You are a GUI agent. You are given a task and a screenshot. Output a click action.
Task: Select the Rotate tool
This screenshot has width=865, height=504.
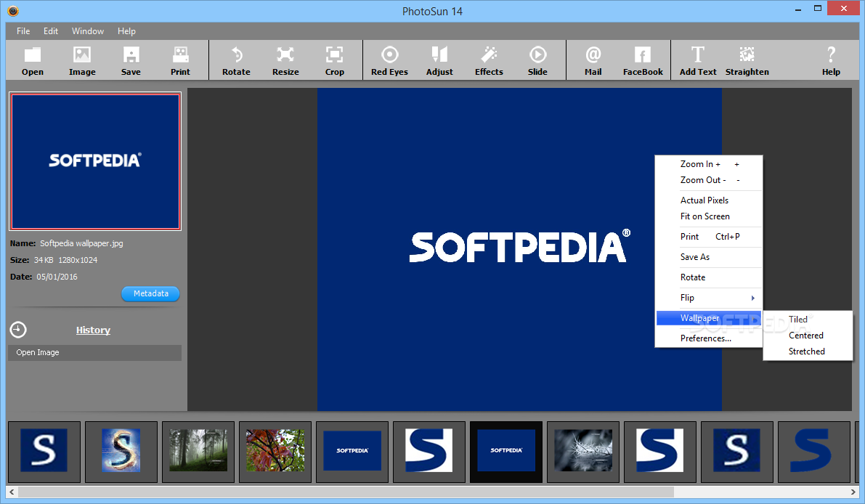236,60
